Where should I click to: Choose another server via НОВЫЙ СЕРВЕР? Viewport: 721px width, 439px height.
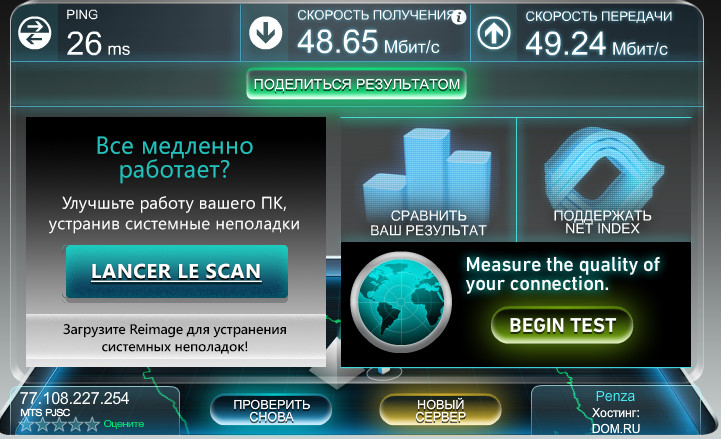(440, 410)
